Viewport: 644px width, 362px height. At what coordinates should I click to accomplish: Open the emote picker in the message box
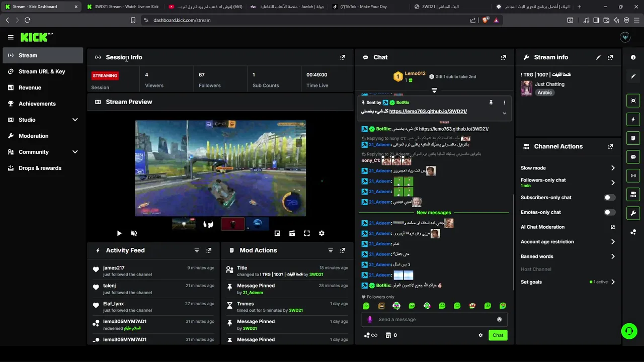pos(499,319)
